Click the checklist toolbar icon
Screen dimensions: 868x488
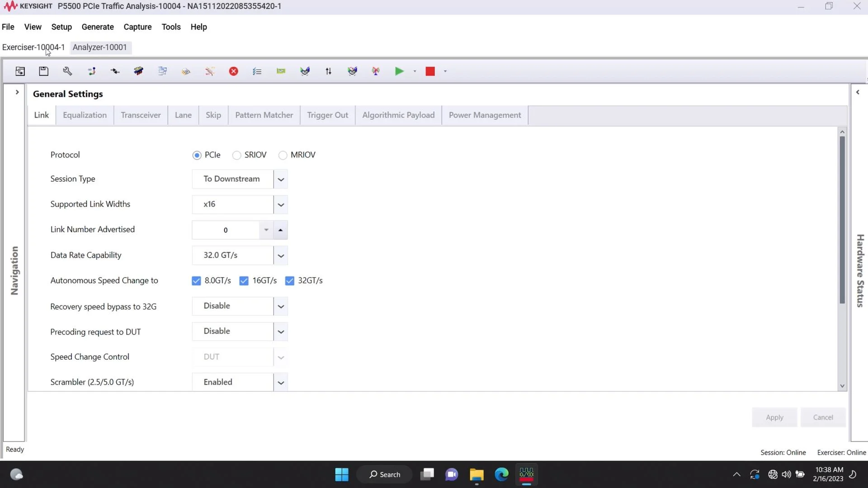tap(257, 71)
